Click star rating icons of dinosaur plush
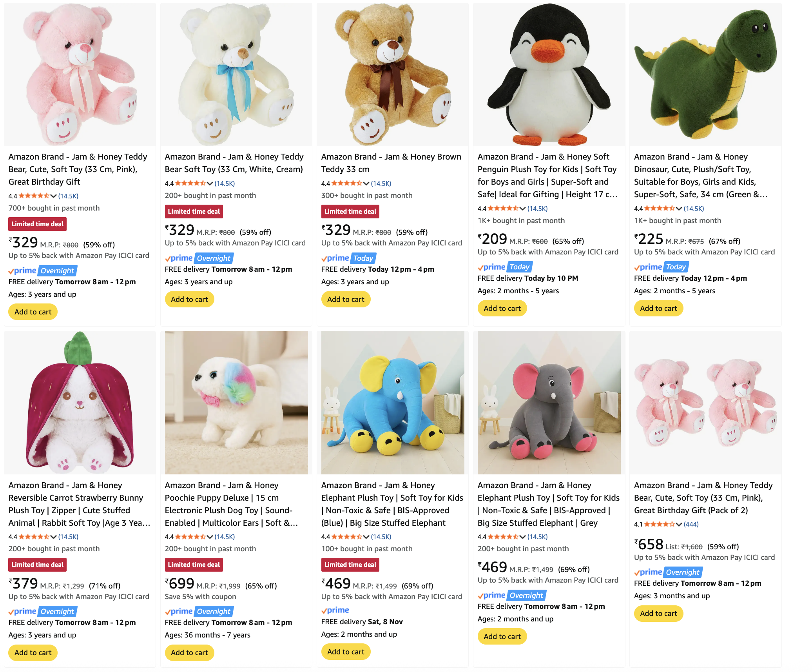Image resolution: width=812 pixels, height=672 pixels. click(x=659, y=209)
